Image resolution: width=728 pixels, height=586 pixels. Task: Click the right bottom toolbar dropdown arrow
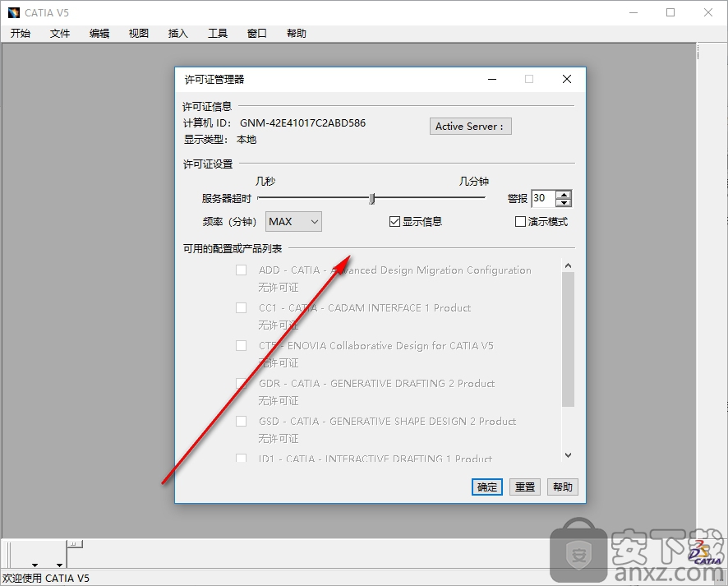click(x=59, y=565)
